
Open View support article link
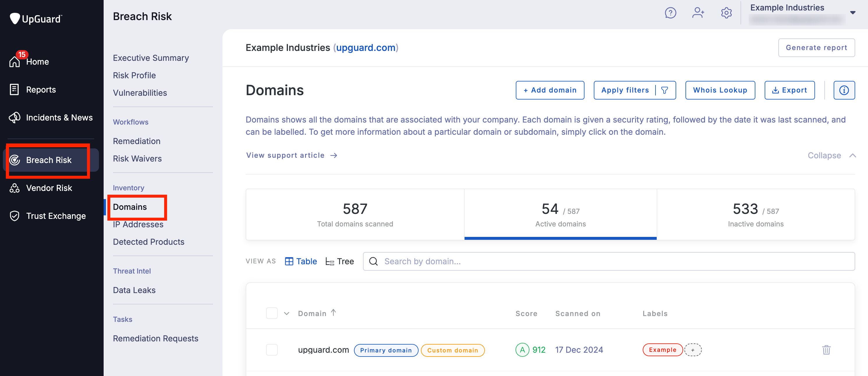click(x=291, y=155)
